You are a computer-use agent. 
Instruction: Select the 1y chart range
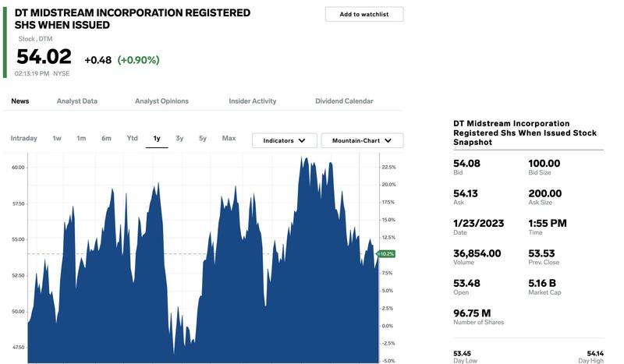(x=157, y=138)
